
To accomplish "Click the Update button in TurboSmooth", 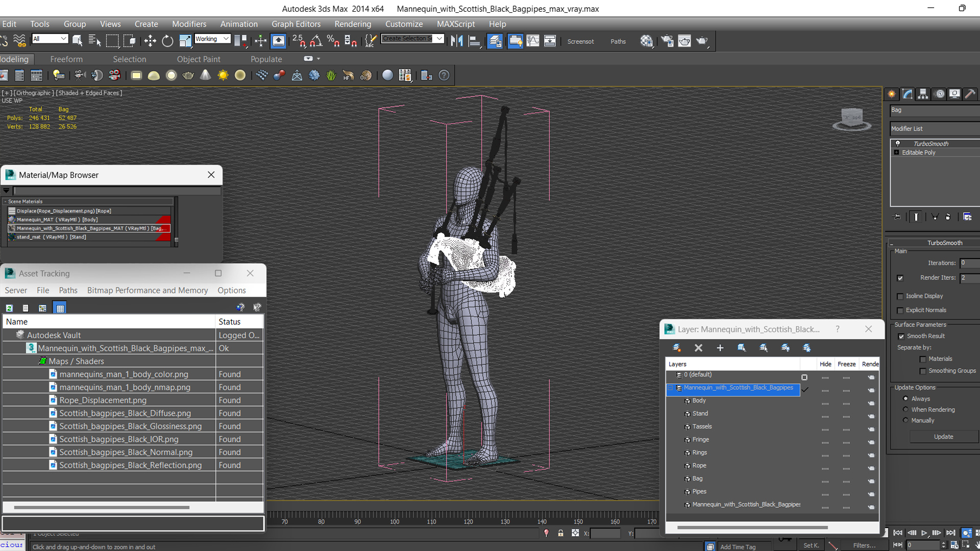I will pos(943,437).
